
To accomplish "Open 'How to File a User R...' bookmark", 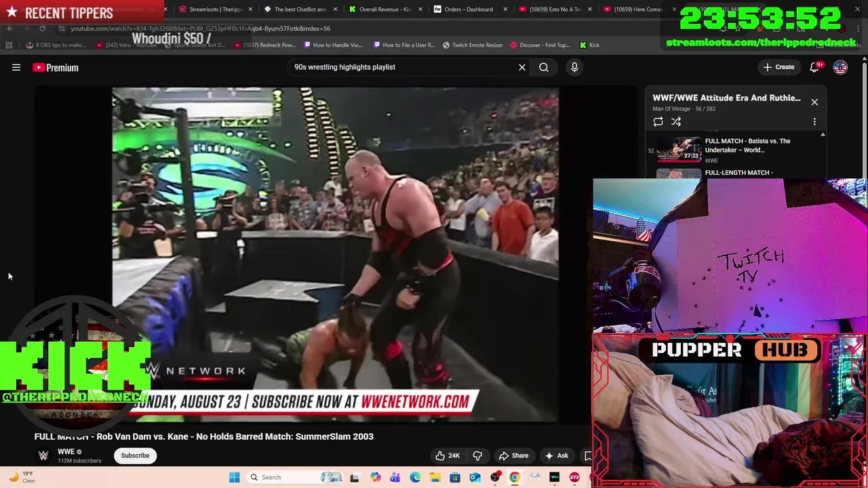I will (404, 45).
